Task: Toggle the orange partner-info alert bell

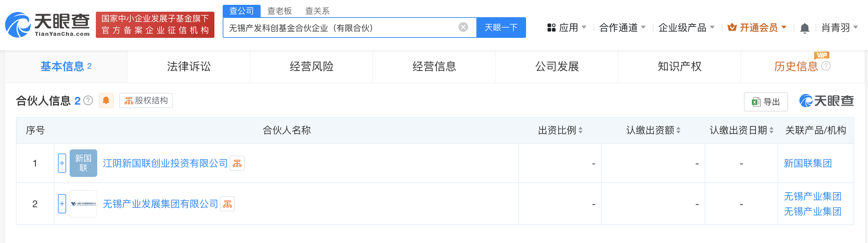Action: (106, 101)
